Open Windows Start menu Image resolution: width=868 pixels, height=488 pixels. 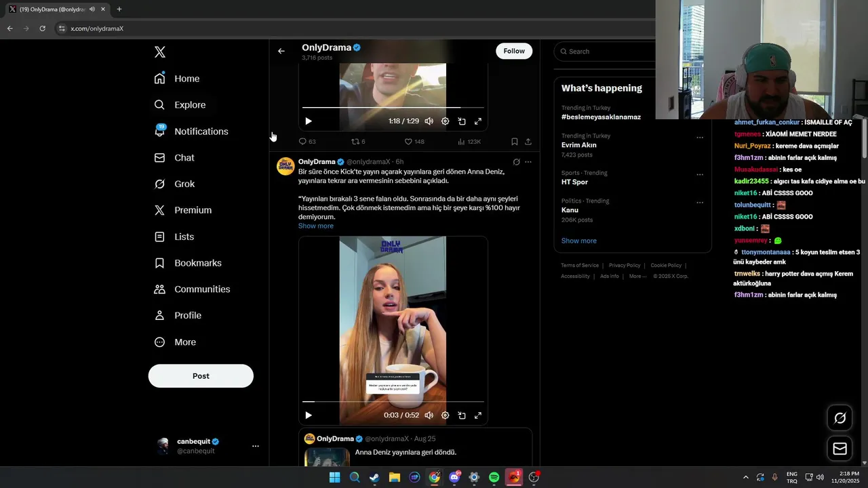(x=334, y=478)
